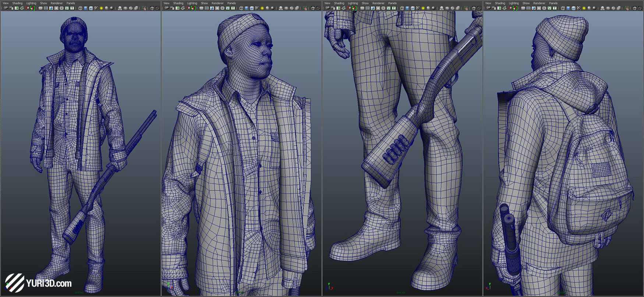Open camera attributes icon in full-body view panel
This screenshot has height=297, width=644.
click(x=11, y=8)
